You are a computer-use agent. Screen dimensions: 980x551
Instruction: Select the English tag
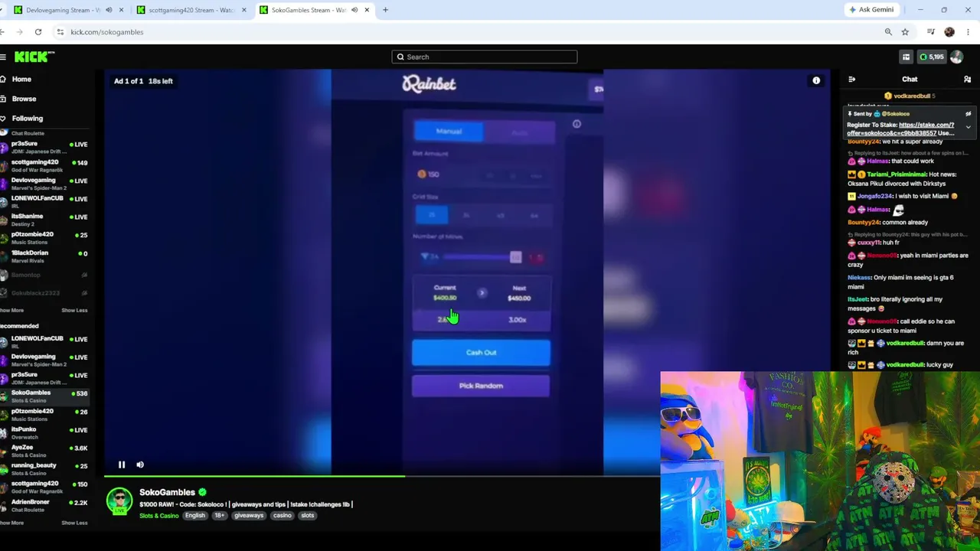(195, 516)
